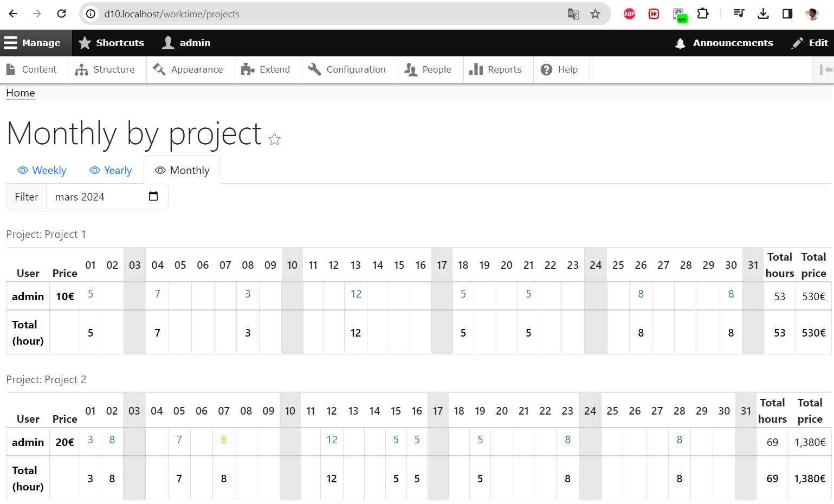Screen dimensions: 834x504
Task: Open the admin user menu
Action: click(186, 43)
